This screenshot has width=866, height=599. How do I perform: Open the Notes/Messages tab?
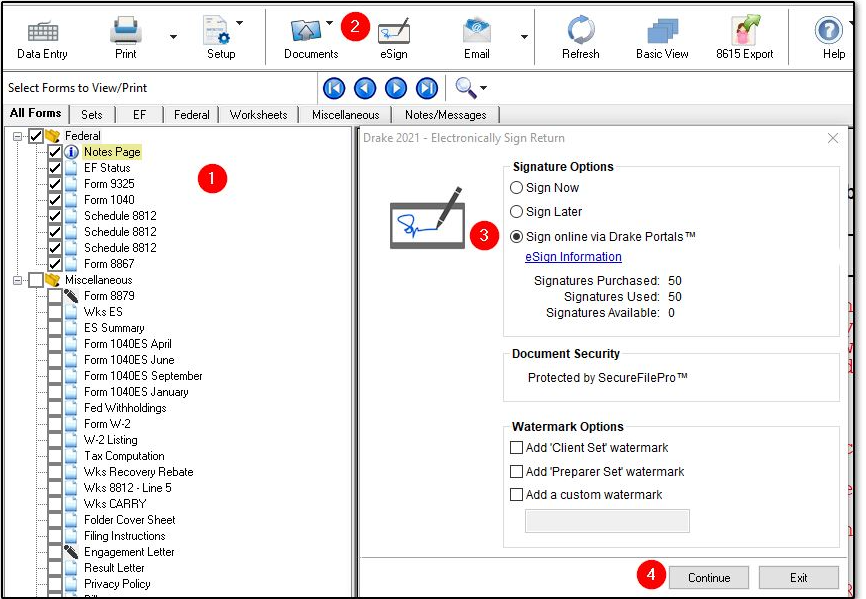pos(445,115)
